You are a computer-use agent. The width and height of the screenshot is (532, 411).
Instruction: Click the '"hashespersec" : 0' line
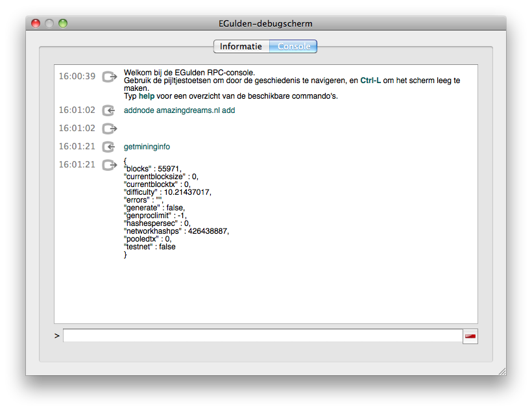pyautogui.click(x=158, y=223)
